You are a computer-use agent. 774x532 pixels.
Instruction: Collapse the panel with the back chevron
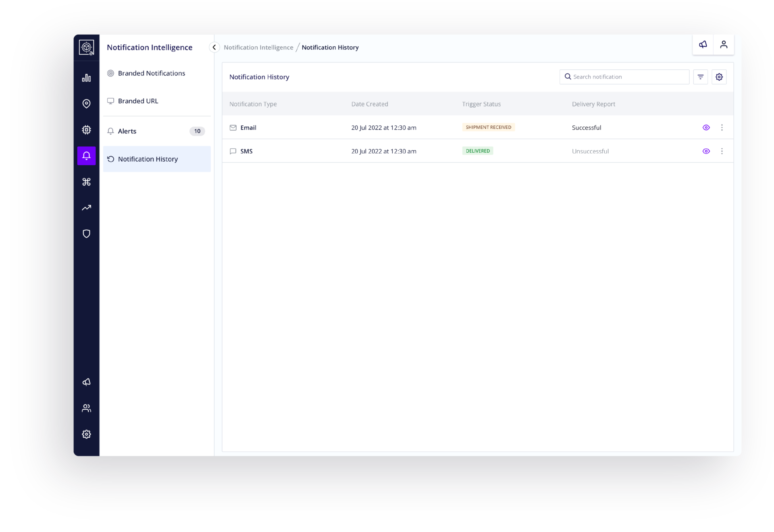pos(214,47)
